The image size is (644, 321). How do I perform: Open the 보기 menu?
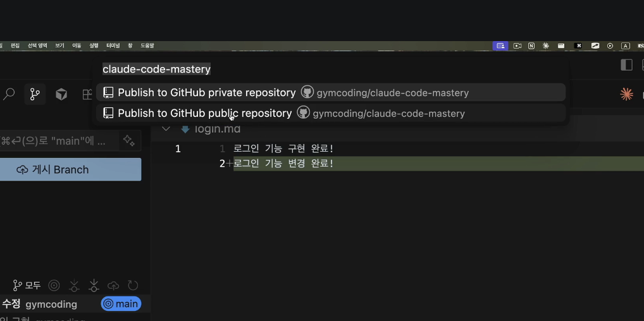pyautogui.click(x=59, y=46)
